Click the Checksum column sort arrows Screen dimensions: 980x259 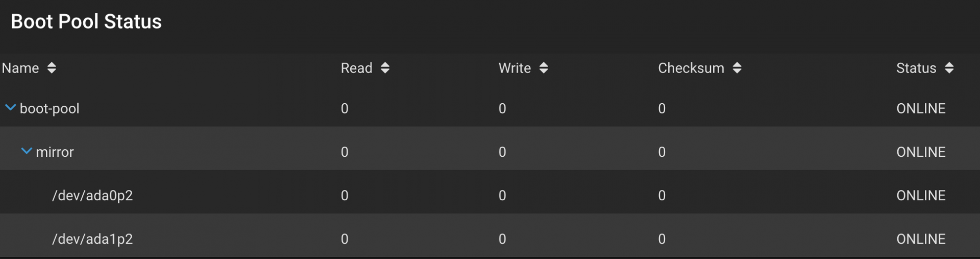coord(737,68)
